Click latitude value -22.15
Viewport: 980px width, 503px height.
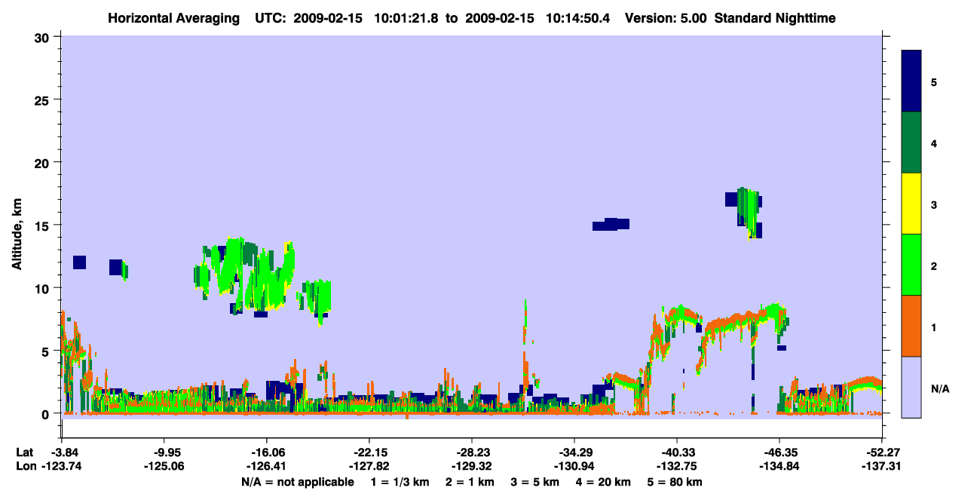[369, 452]
